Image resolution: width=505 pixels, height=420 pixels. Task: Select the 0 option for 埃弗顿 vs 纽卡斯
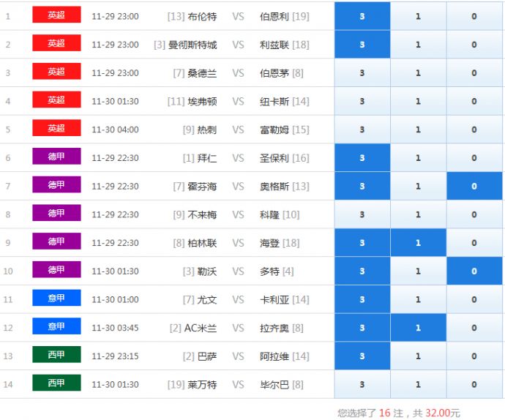[474, 102]
